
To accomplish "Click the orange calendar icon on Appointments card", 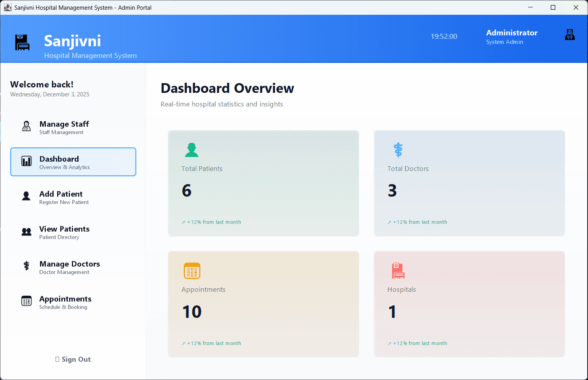I will [192, 271].
